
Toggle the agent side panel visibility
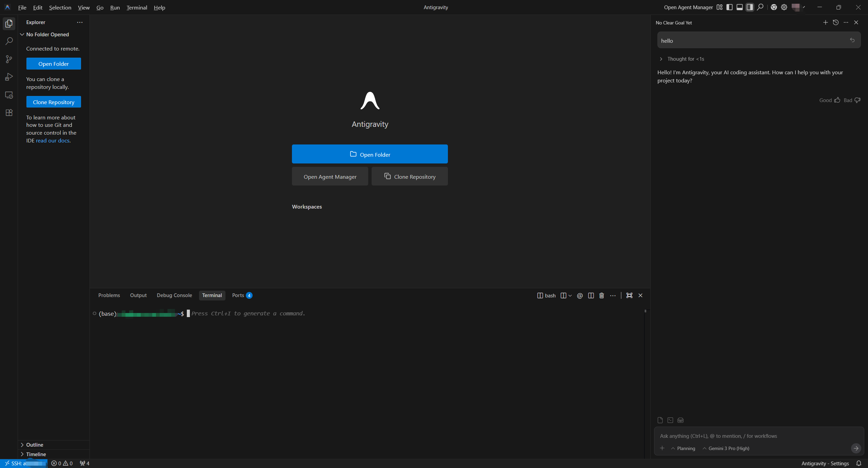point(750,7)
